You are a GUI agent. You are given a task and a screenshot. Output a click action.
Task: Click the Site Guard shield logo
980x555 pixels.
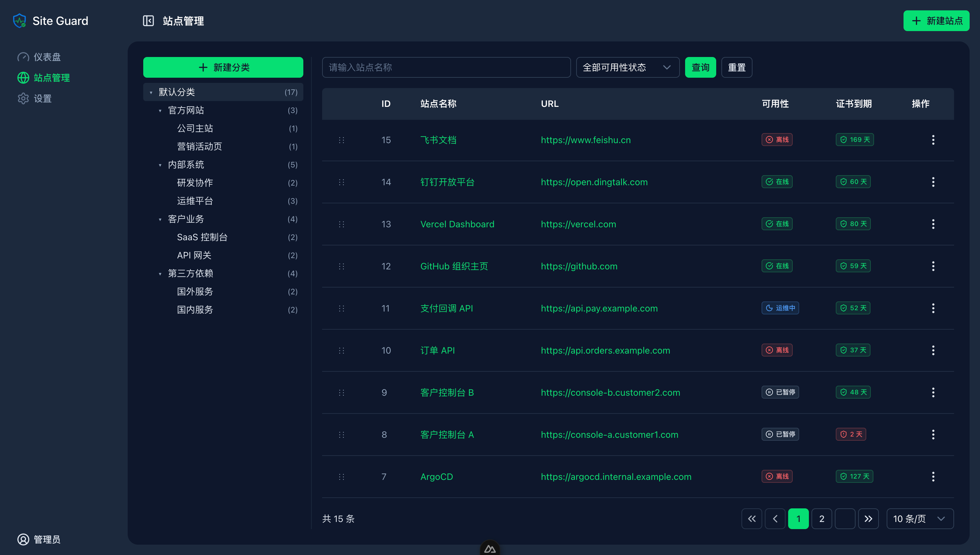pos(19,21)
